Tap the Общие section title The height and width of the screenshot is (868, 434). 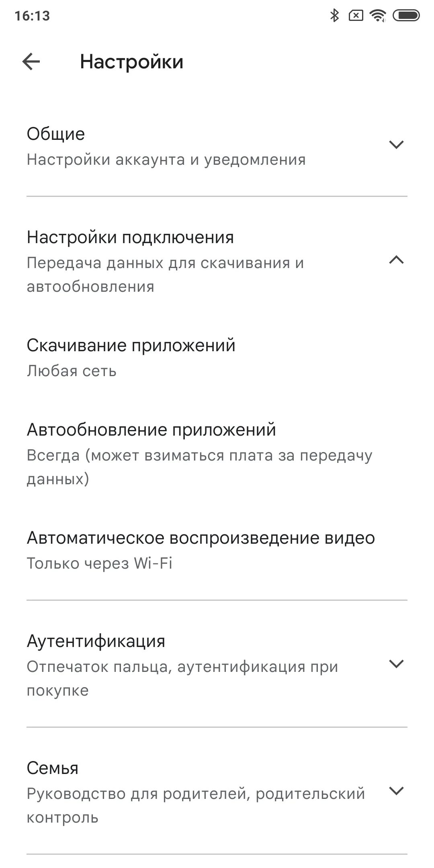[x=56, y=134]
